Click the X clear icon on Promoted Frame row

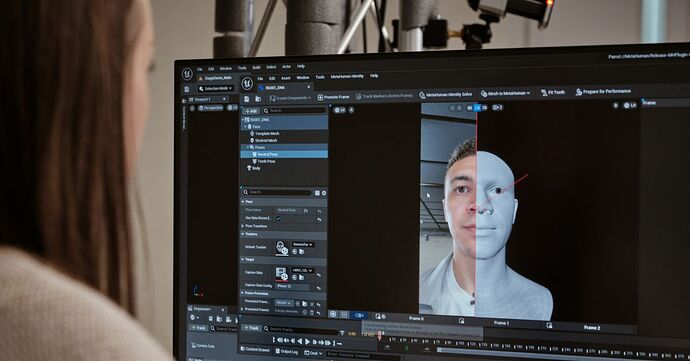[312, 304]
